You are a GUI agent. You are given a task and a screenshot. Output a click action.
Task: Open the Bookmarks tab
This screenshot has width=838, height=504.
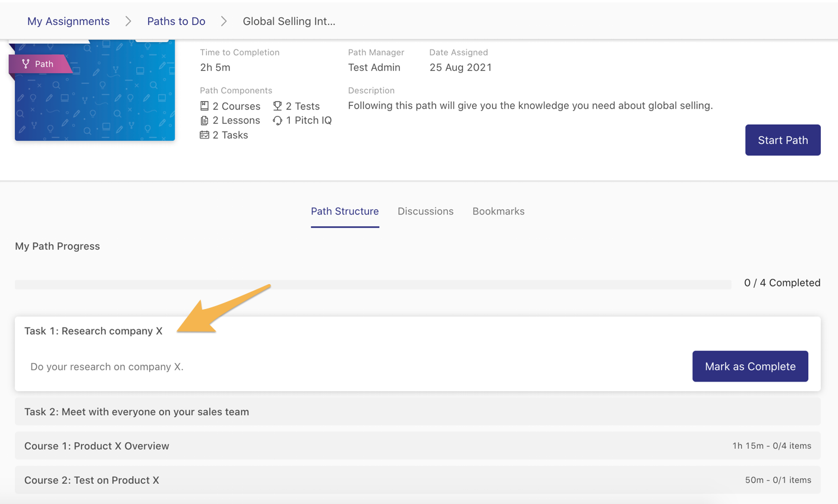(498, 212)
